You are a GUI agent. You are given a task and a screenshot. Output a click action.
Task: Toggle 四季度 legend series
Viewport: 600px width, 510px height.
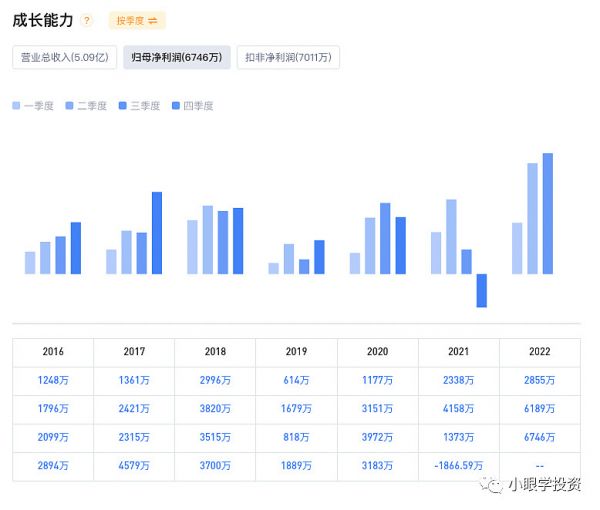193,106
